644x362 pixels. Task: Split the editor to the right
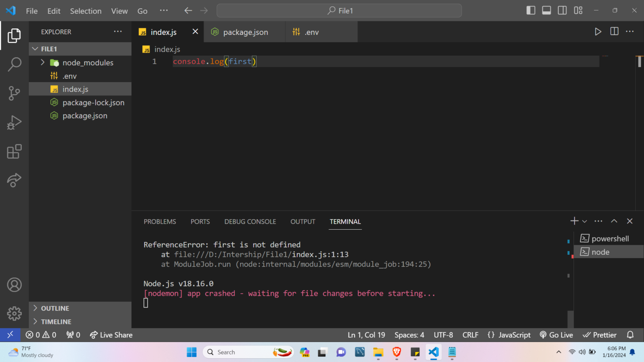[614, 31]
